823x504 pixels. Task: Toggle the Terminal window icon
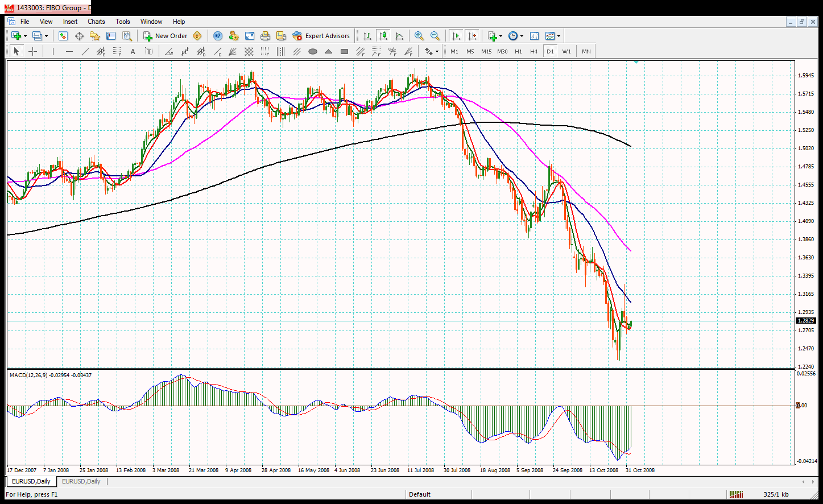pyautogui.click(x=111, y=36)
